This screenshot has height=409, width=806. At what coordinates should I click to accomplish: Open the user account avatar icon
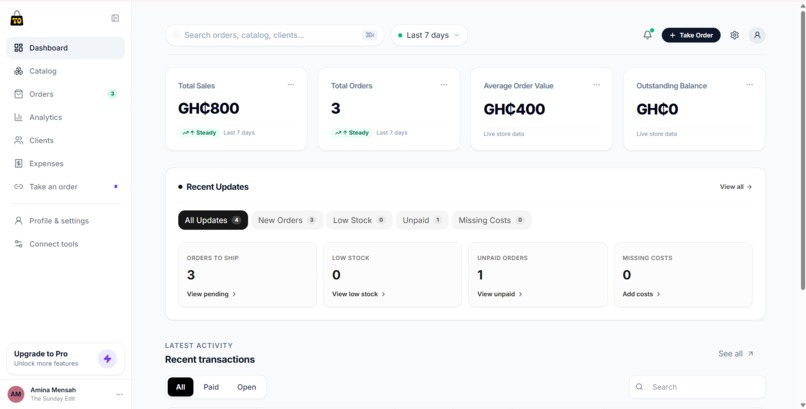[x=757, y=35]
